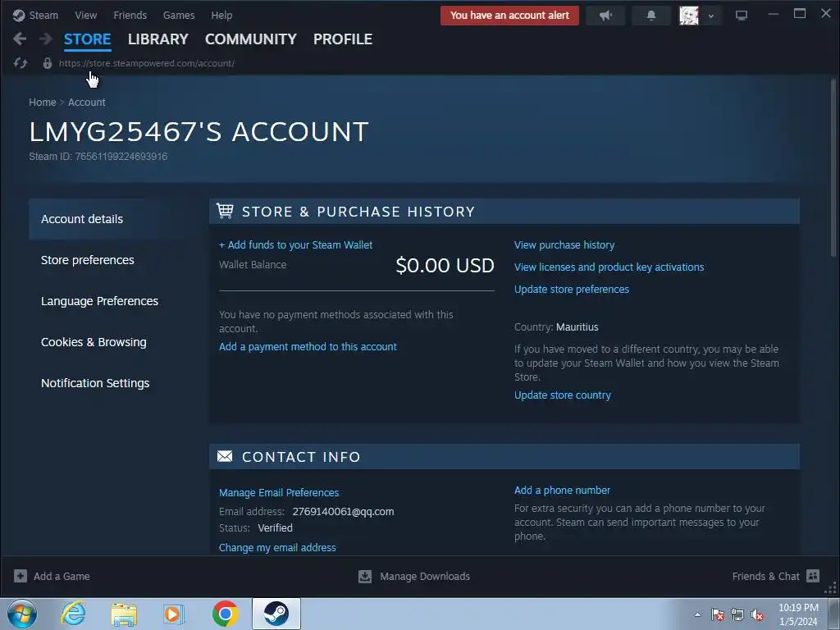
Task: Click the envelope icon in Contact Info
Action: coord(225,456)
